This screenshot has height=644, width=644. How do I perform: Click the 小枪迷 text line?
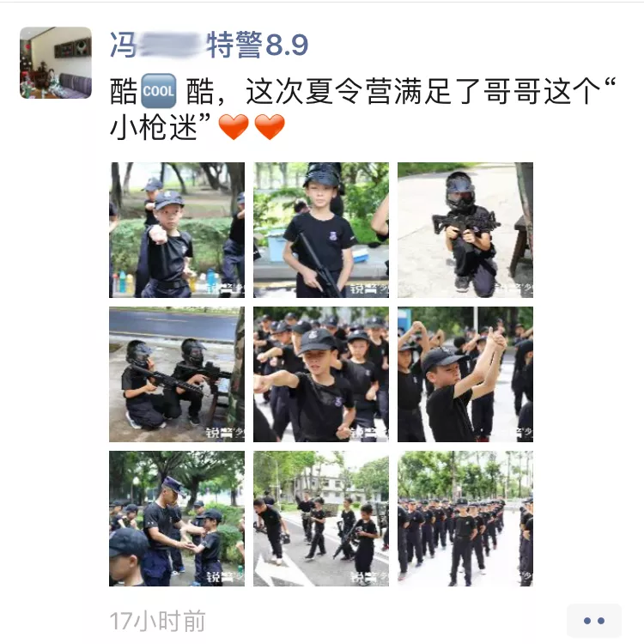pyautogui.click(x=161, y=126)
